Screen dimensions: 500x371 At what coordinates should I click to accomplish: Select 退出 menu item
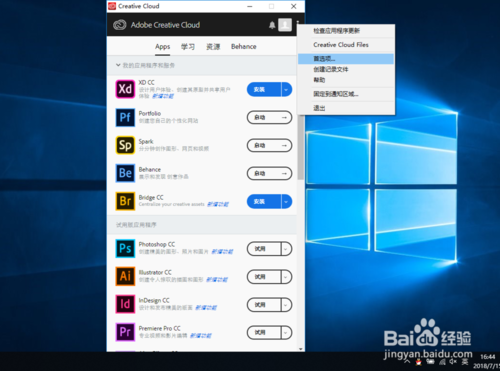click(346, 108)
